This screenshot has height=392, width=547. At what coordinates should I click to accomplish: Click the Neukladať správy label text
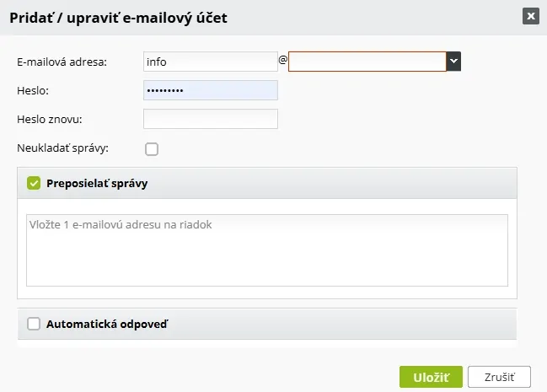[x=63, y=148]
